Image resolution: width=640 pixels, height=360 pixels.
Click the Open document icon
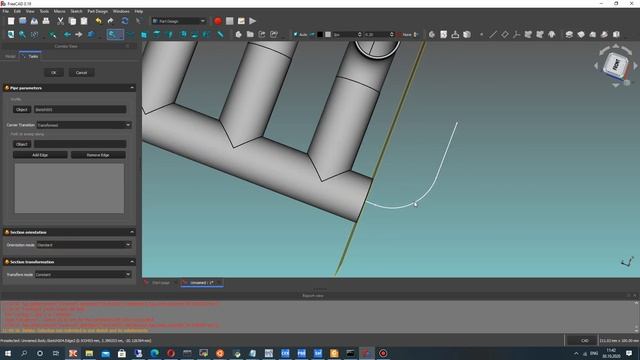[x=23, y=21]
